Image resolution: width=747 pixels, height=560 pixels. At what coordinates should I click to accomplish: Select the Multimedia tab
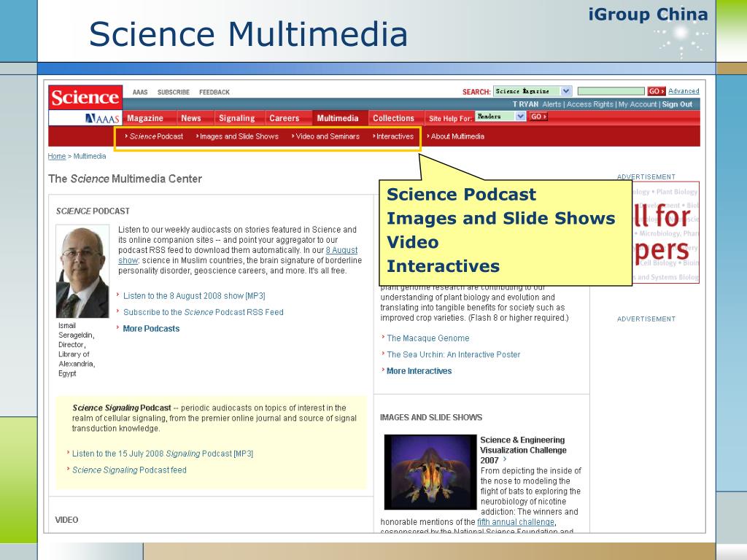pos(338,118)
